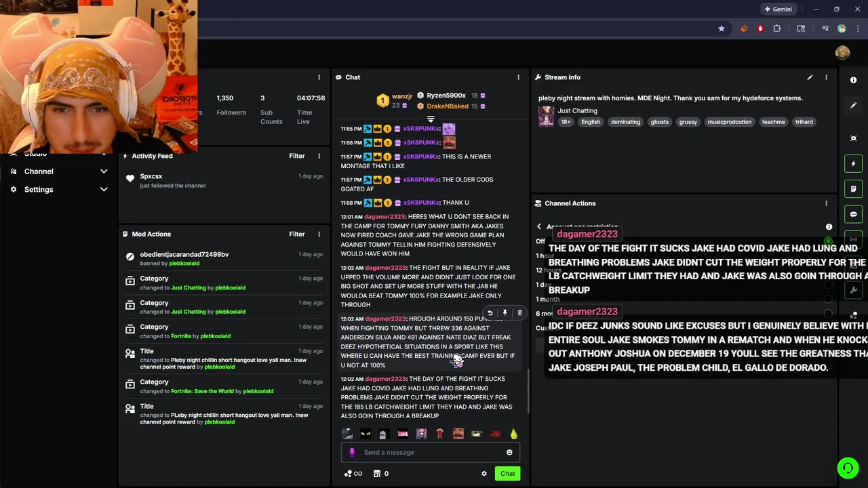
Task: Click the musicprodcution stream tag
Action: (x=730, y=122)
